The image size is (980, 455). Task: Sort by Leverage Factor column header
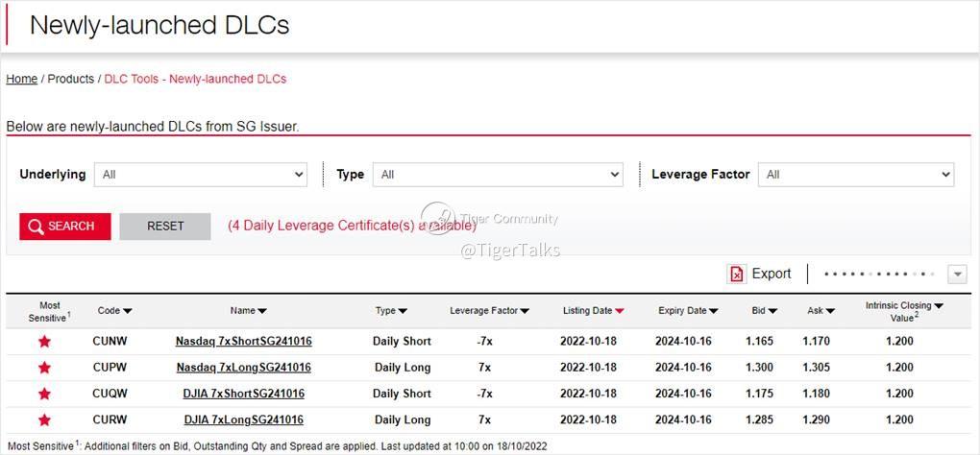click(x=489, y=311)
